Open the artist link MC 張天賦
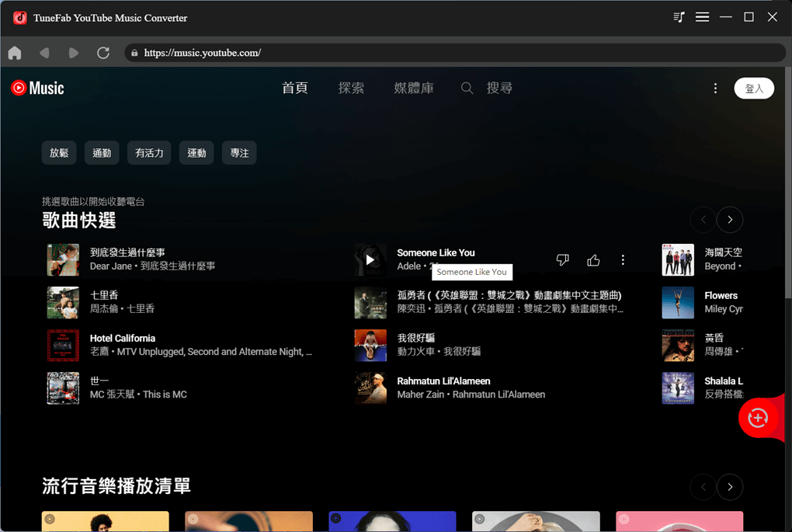This screenshot has height=532, width=792. click(112, 395)
